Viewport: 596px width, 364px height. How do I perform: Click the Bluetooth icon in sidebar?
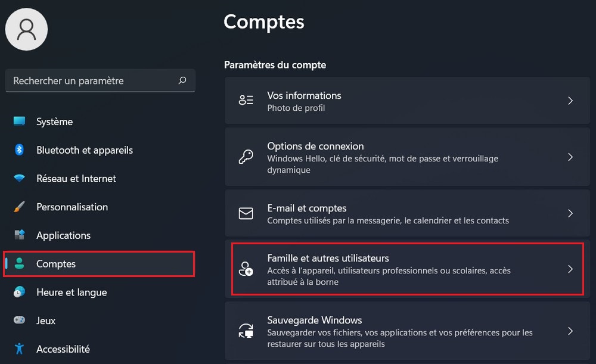19,150
